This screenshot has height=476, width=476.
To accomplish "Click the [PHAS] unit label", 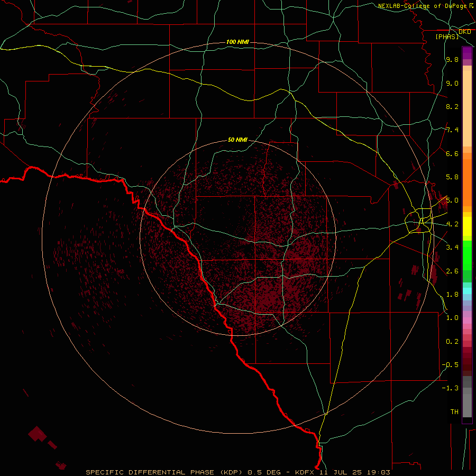I will tap(447, 36).
